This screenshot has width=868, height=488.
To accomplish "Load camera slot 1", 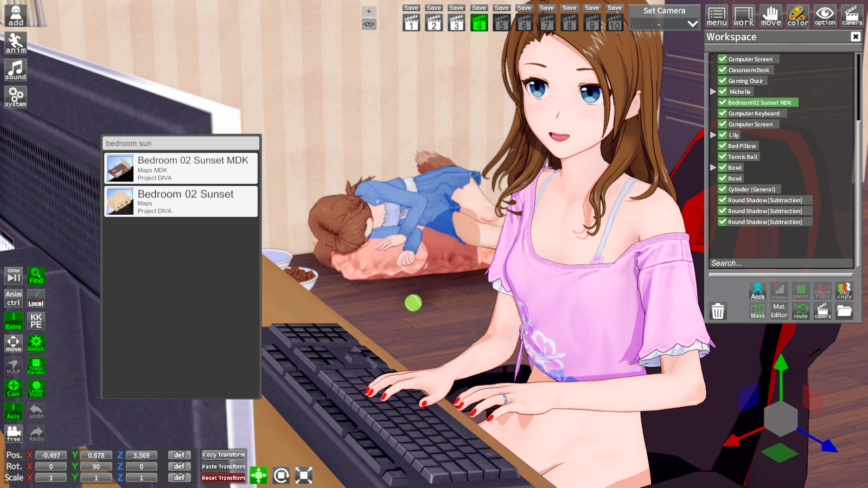I will pyautogui.click(x=411, y=23).
